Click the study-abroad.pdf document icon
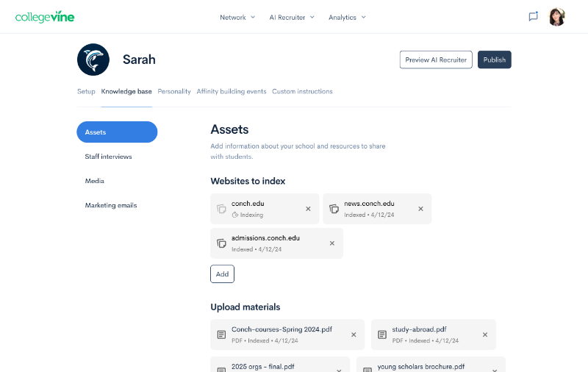The image size is (588, 372). pos(382,335)
